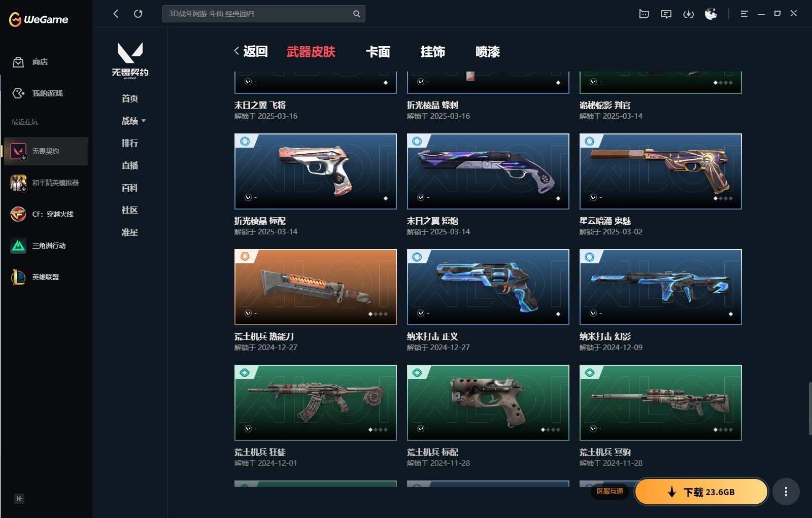812x518 pixels.
Task: Click the vertical scrollbar thumb on right
Action: (x=809, y=408)
